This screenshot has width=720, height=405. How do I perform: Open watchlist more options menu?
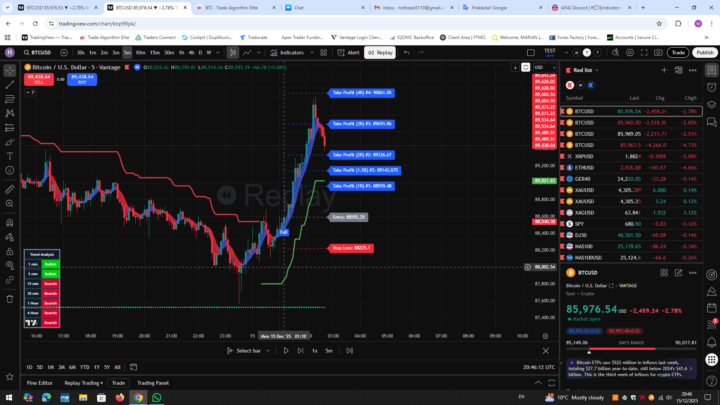pos(692,70)
